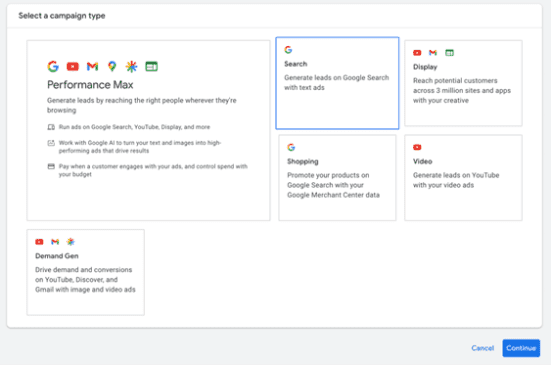551x365 pixels.
Task: Click the YouTube icon in Video card
Action: click(x=417, y=147)
